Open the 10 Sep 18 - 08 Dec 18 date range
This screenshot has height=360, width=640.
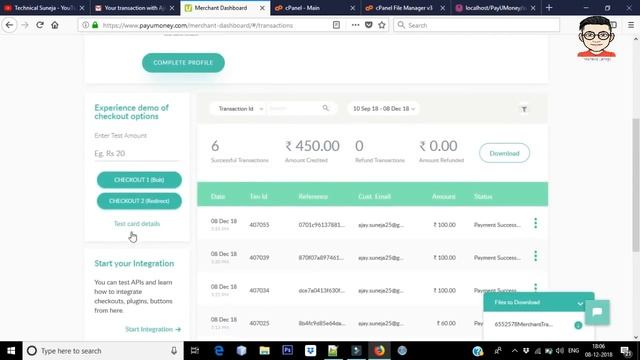pyautogui.click(x=384, y=109)
